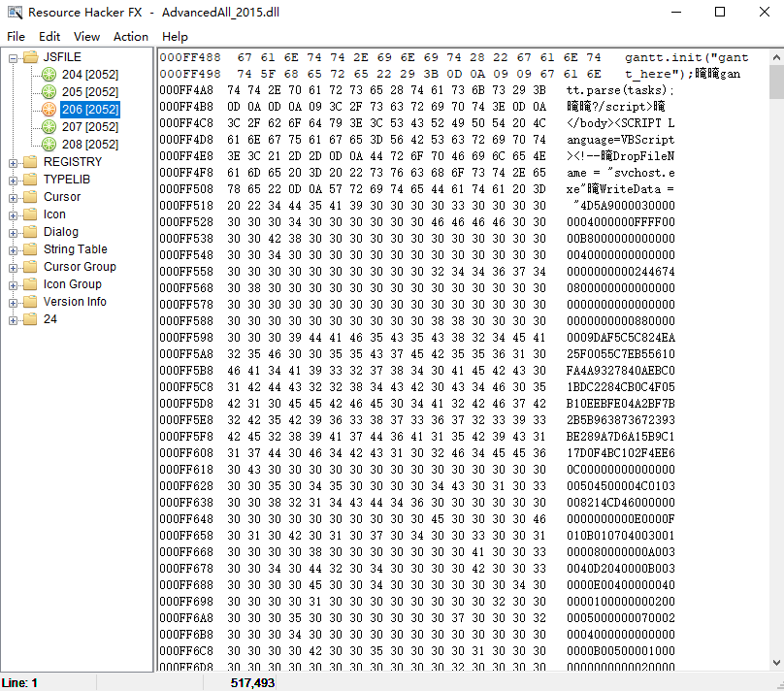
Task: Select the TYPELIB tree item
Action: click(x=67, y=180)
